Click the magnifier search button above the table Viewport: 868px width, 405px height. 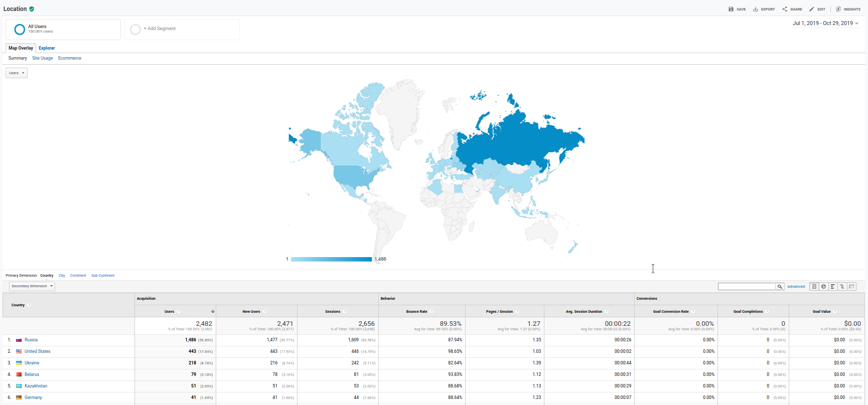[780, 287]
